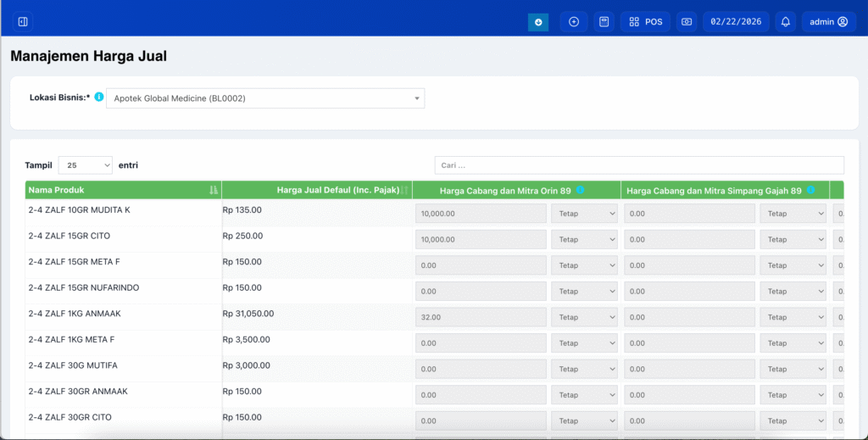Viewport: 868px width, 440px height.
Task: Click the cash register money icon
Action: point(687,22)
